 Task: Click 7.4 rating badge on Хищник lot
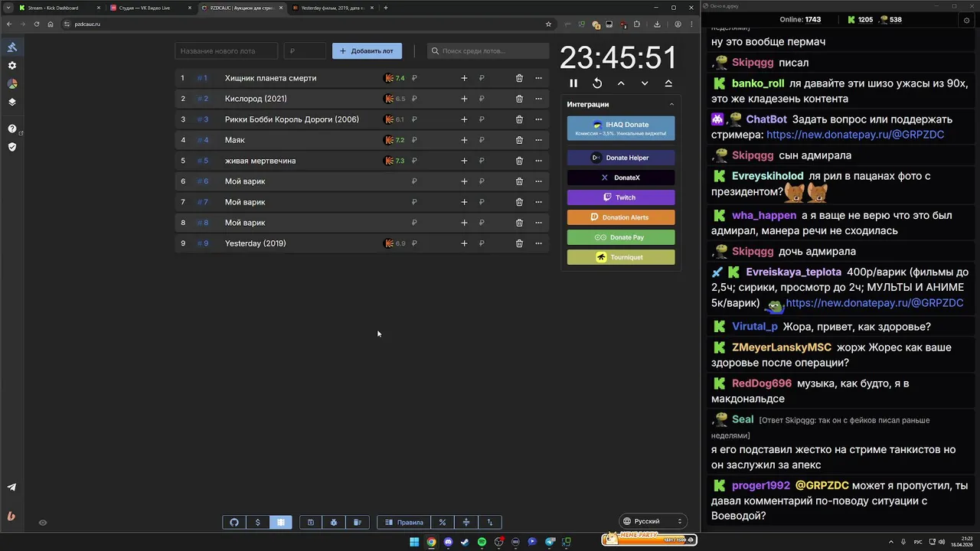point(394,78)
